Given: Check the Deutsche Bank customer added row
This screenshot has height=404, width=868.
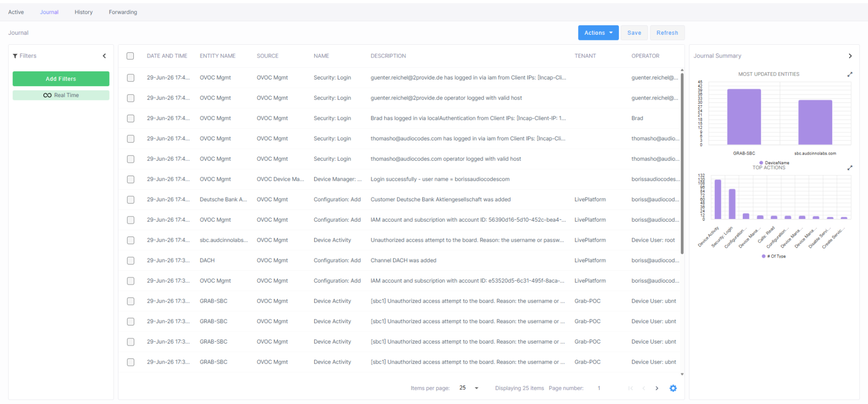Looking at the screenshot, I should (130, 200).
